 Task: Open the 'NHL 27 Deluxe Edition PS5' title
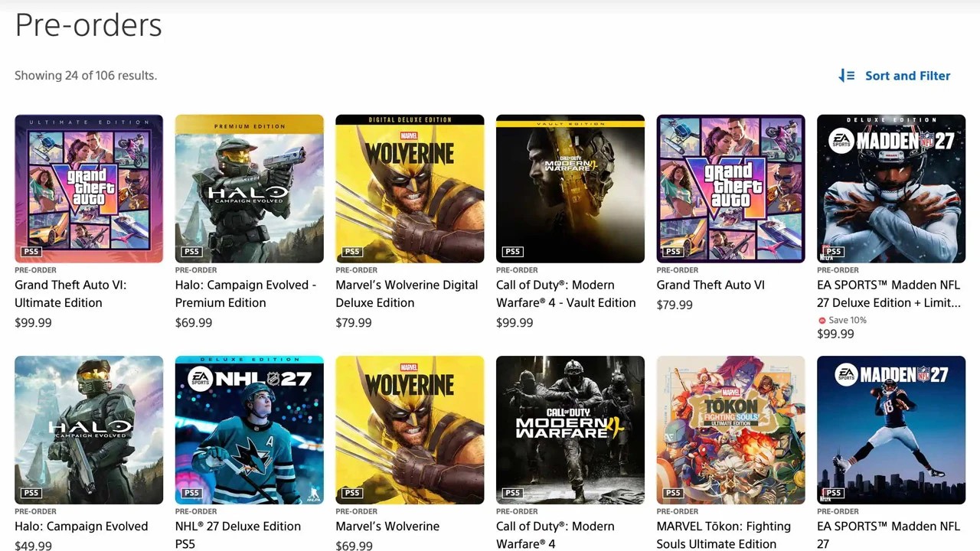tap(238, 535)
